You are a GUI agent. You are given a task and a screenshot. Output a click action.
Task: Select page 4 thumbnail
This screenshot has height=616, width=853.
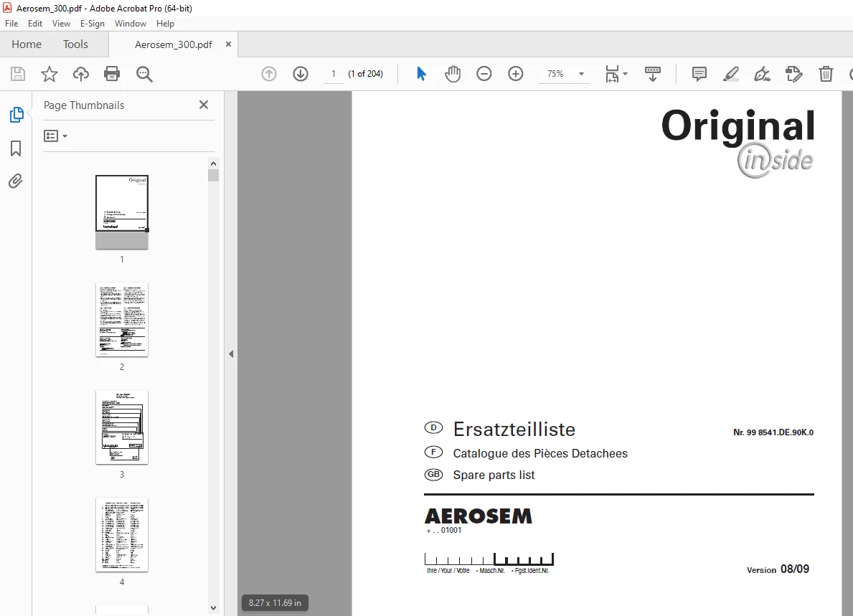click(122, 535)
